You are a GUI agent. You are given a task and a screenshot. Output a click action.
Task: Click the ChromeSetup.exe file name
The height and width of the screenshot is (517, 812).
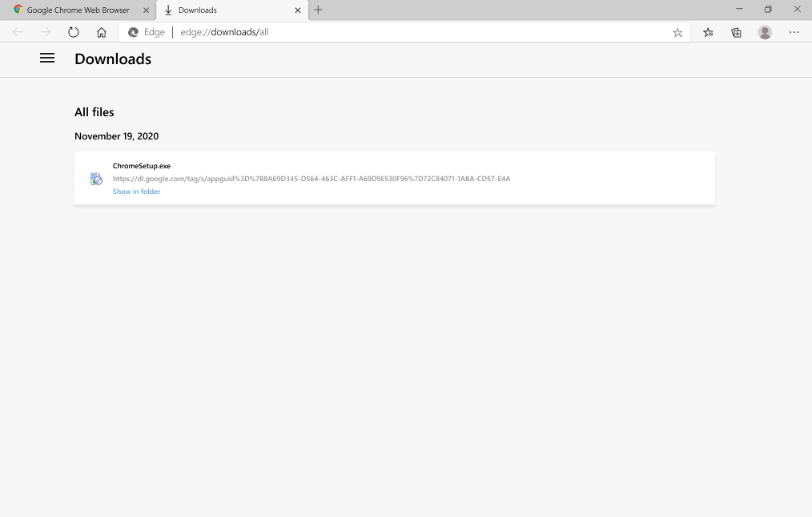click(x=141, y=166)
